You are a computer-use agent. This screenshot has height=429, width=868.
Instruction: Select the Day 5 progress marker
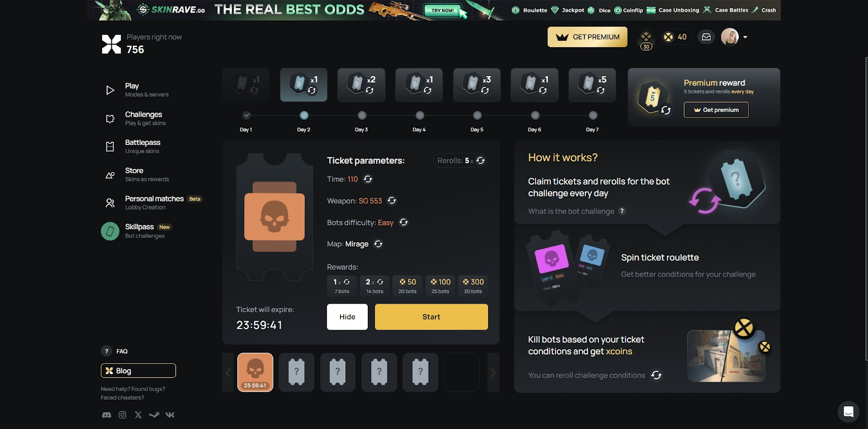(x=477, y=115)
